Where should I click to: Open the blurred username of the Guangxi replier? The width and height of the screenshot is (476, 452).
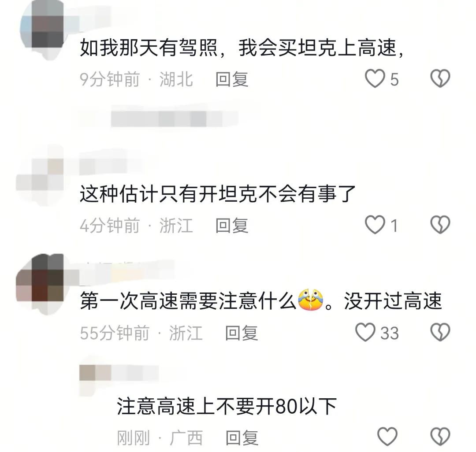(119, 373)
